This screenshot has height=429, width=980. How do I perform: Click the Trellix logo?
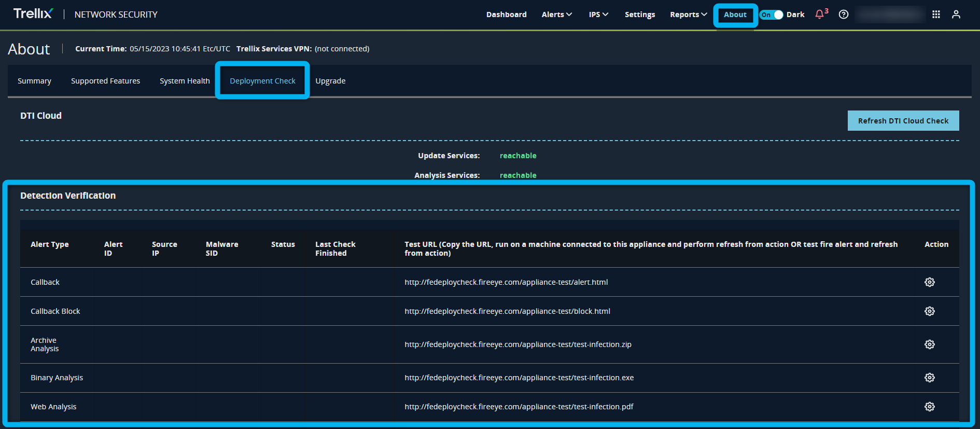pyautogui.click(x=33, y=14)
